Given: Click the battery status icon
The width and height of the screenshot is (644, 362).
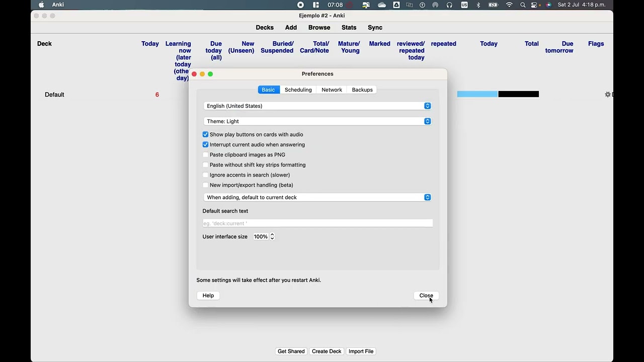Looking at the screenshot, I should point(494,5).
